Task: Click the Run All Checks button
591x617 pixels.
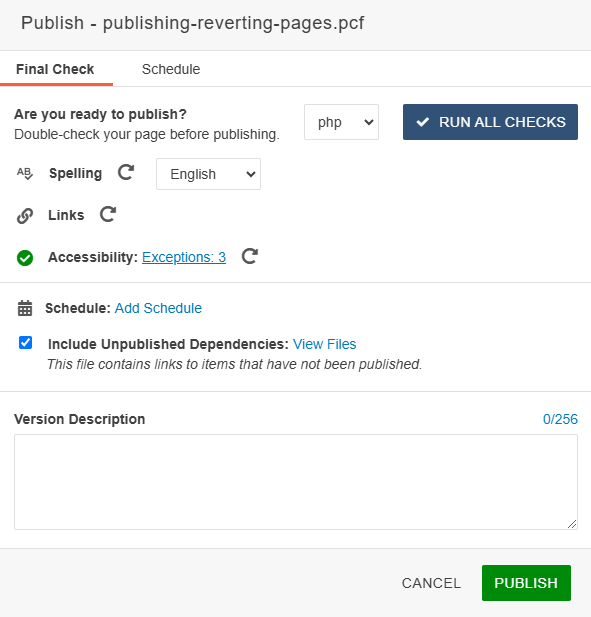Action: (x=490, y=122)
